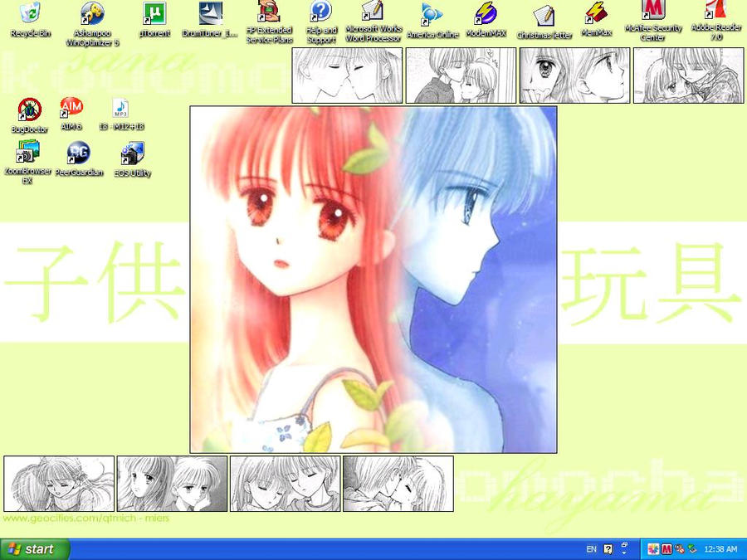Open the Start menu
The width and height of the screenshot is (747, 560).
coord(33,549)
